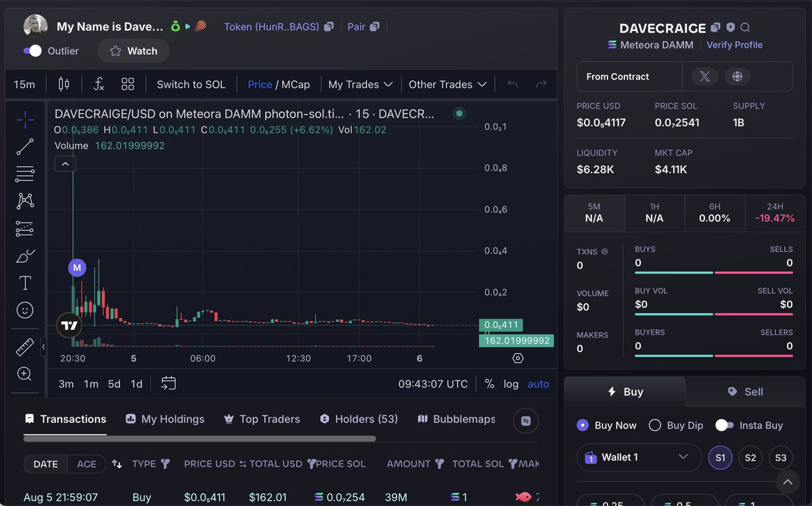Set chart range to 5d
This screenshot has width=812, height=506.
114,384
